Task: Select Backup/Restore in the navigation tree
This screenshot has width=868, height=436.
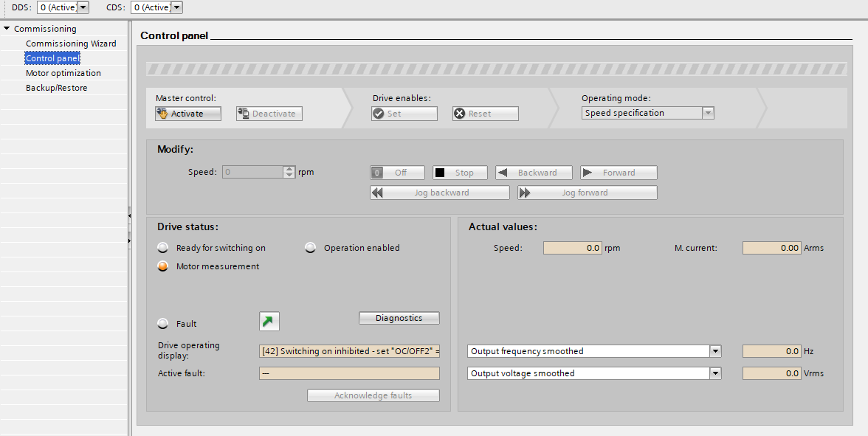Action: point(57,88)
